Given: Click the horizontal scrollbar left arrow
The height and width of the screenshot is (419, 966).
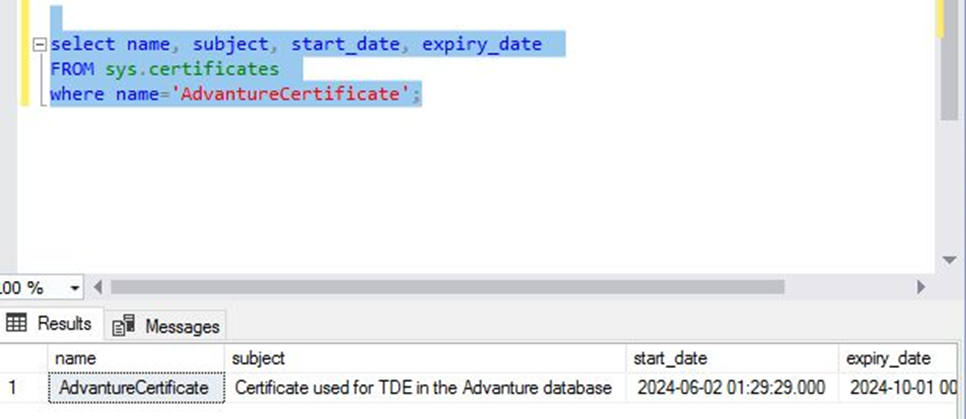Looking at the screenshot, I should (97, 288).
